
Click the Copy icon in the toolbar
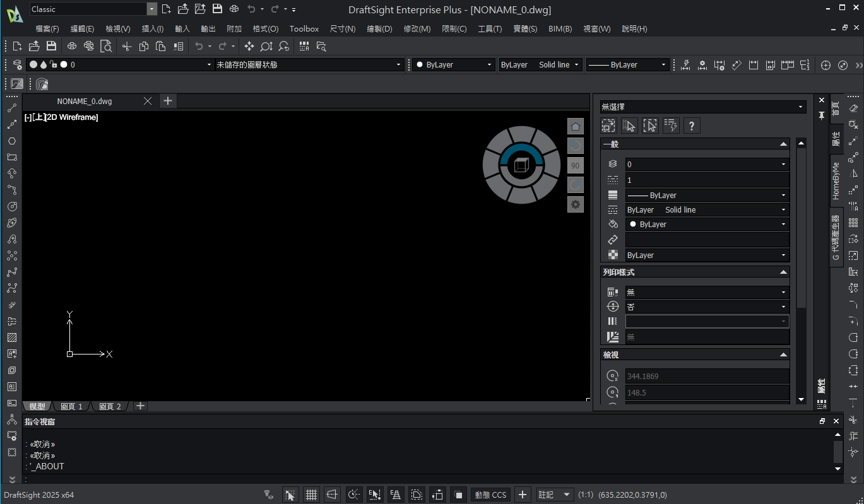(x=144, y=46)
